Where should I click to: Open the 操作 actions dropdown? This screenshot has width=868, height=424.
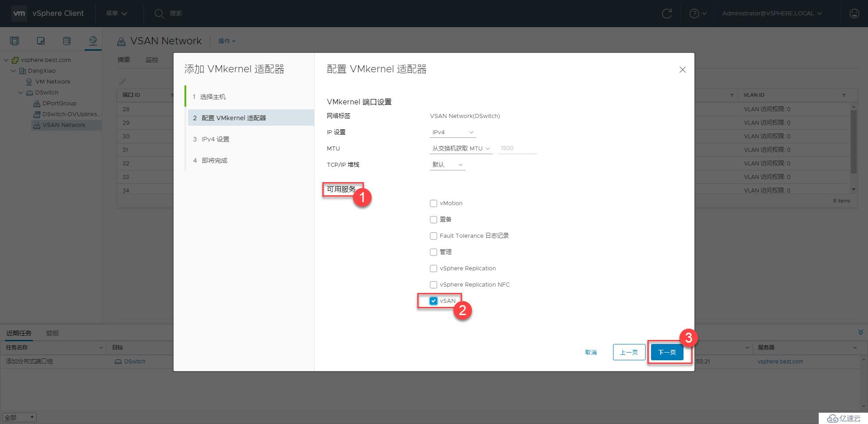point(227,41)
